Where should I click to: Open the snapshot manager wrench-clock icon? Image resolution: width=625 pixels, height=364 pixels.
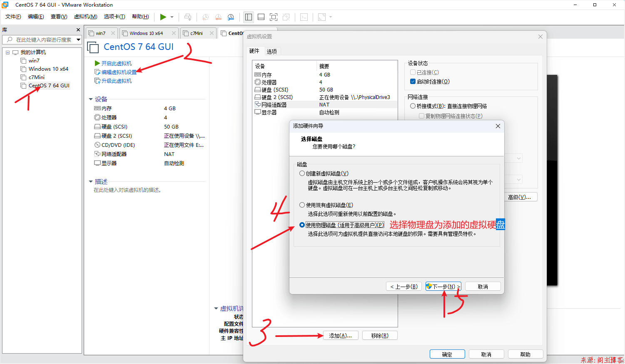(x=231, y=17)
